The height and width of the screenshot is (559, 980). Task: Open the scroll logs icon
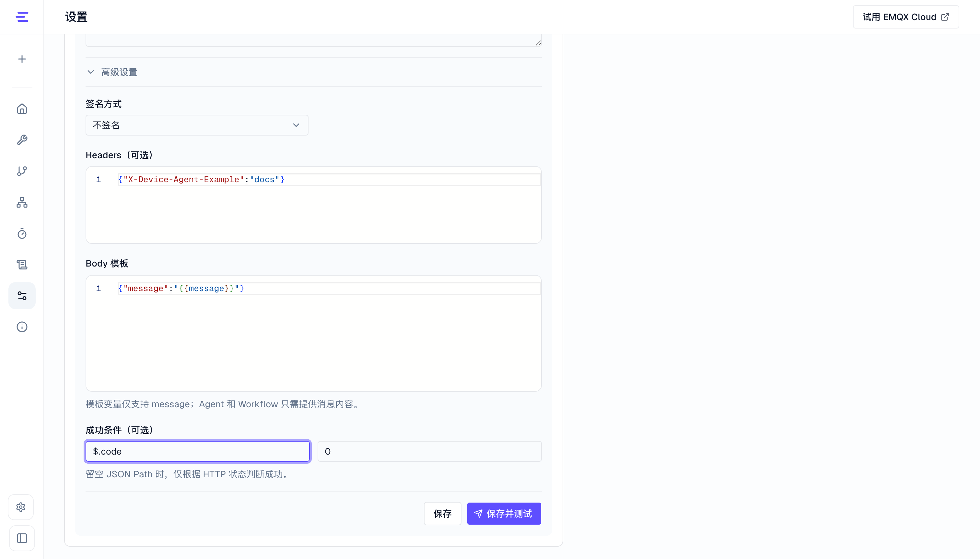tap(22, 265)
